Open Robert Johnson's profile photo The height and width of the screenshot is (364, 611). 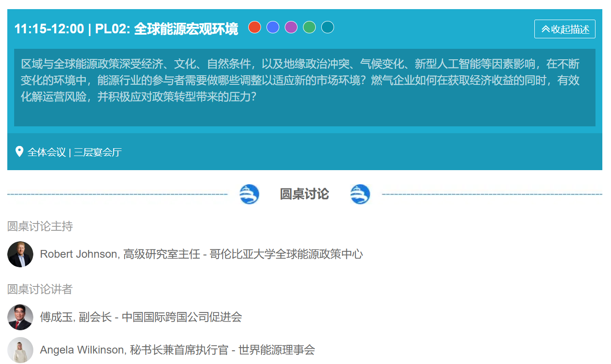tap(20, 254)
